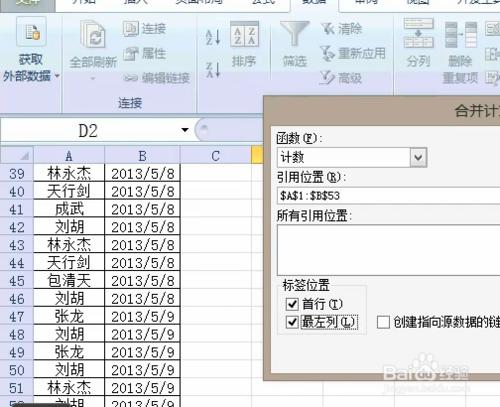The image size is (500, 407).
Task: Expand the Function (函数) dropdown showing 计数
Action: (x=418, y=157)
